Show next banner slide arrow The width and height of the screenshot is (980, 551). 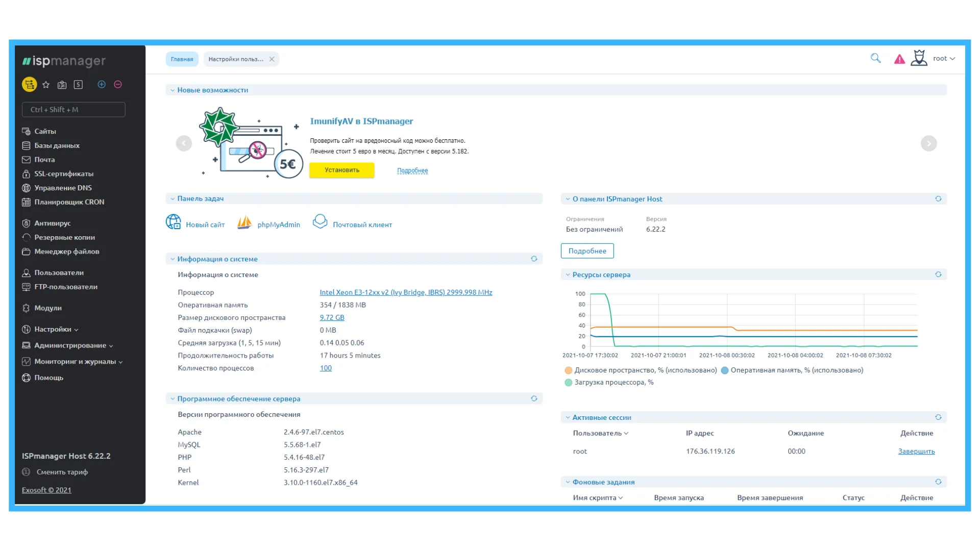(928, 143)
